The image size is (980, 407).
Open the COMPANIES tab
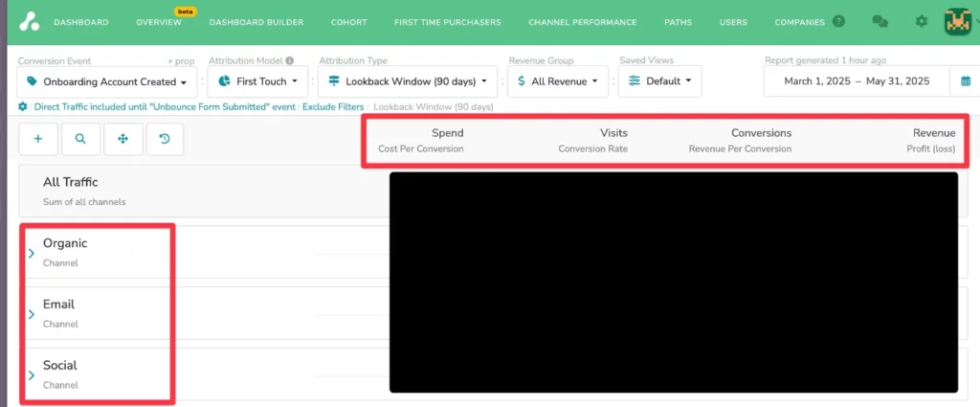pos(799,22)
